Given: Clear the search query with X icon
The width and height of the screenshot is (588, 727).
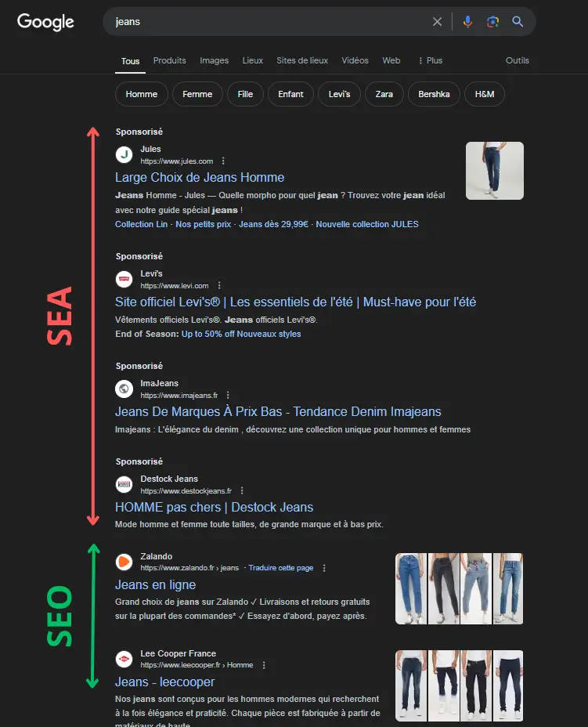Looking at the screenshot, I should pyautogui.click(x=437, y=21).
